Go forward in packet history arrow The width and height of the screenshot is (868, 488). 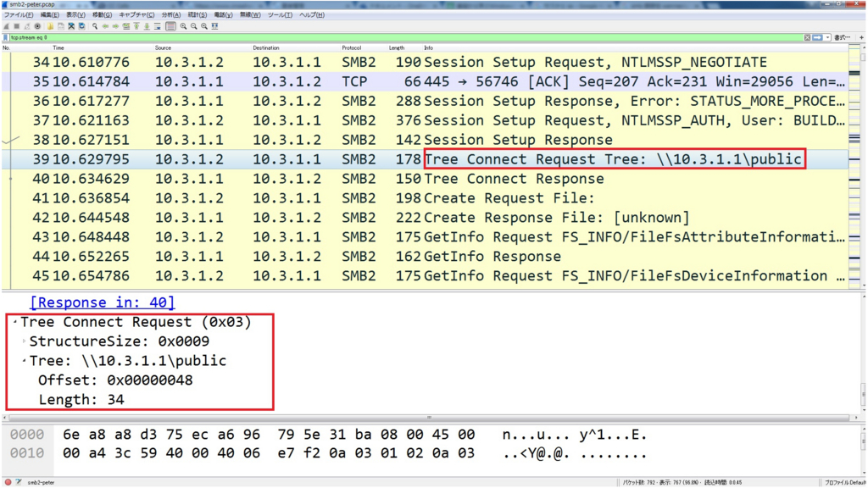click(x=115, y=26)
